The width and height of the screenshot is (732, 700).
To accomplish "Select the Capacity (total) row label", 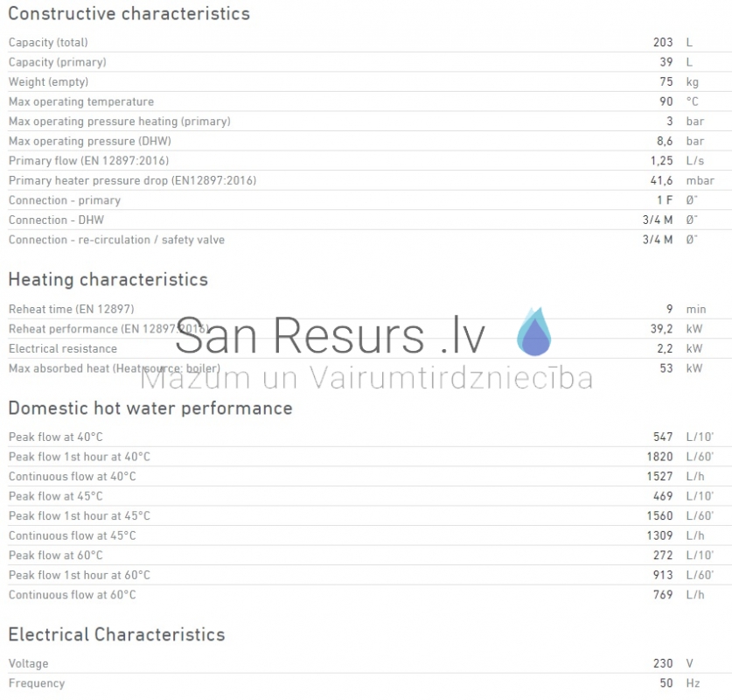I will pos(48,43).
